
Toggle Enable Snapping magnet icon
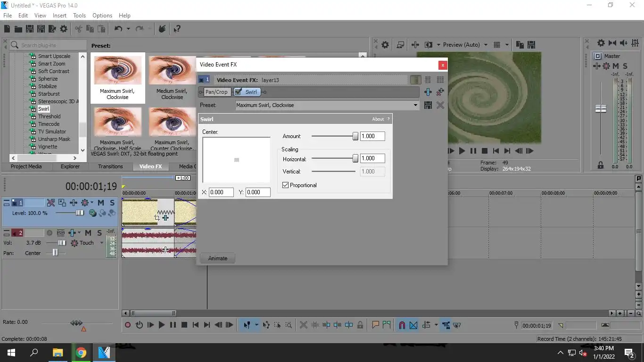(402, 325)
